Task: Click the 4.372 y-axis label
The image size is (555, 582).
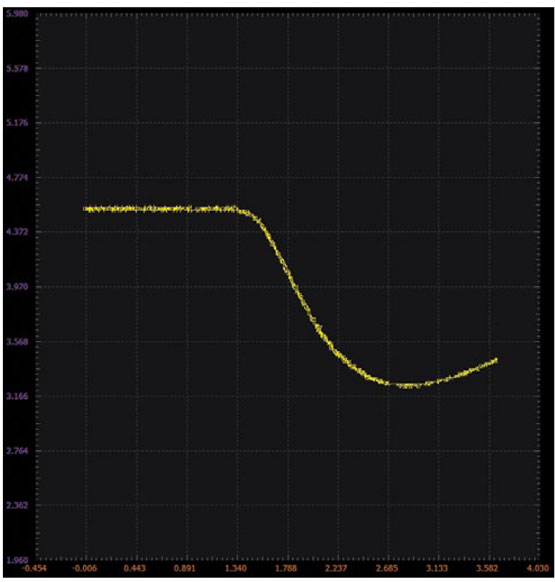Action: click(x=17, y=232)
